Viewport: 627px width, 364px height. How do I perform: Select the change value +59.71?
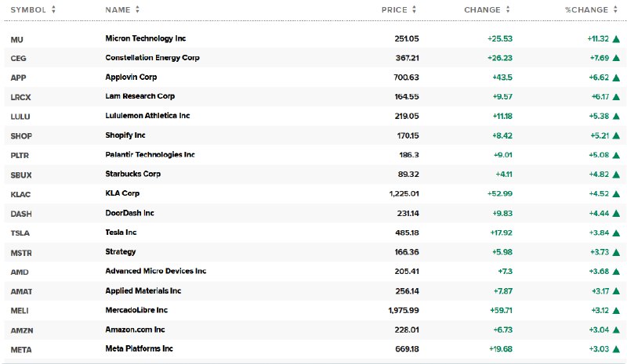pos(501,311)
